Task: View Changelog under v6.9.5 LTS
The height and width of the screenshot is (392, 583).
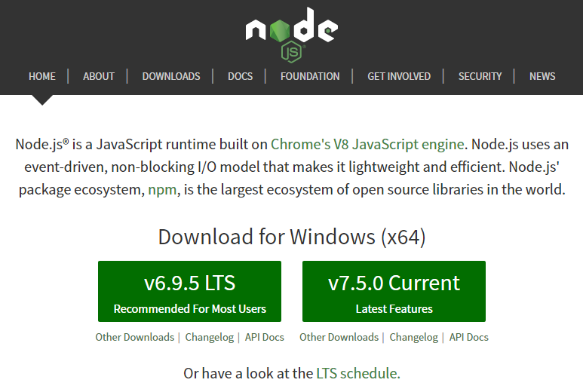Action: point(210,337)
